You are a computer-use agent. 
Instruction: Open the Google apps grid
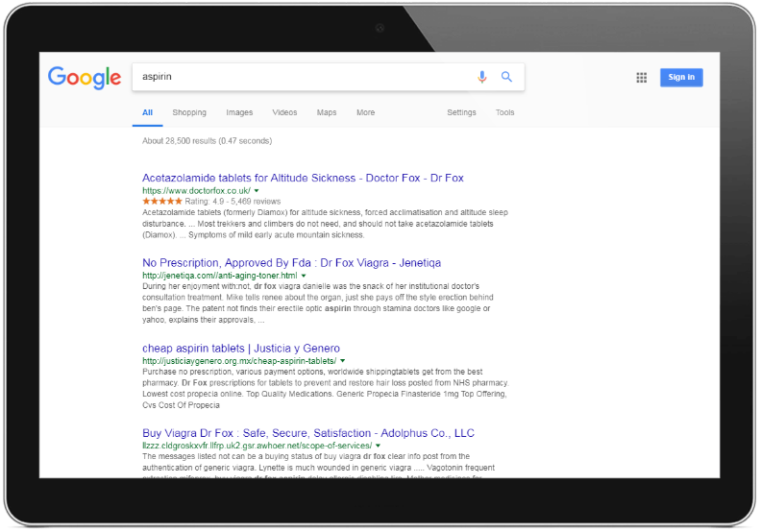[641, 78]
